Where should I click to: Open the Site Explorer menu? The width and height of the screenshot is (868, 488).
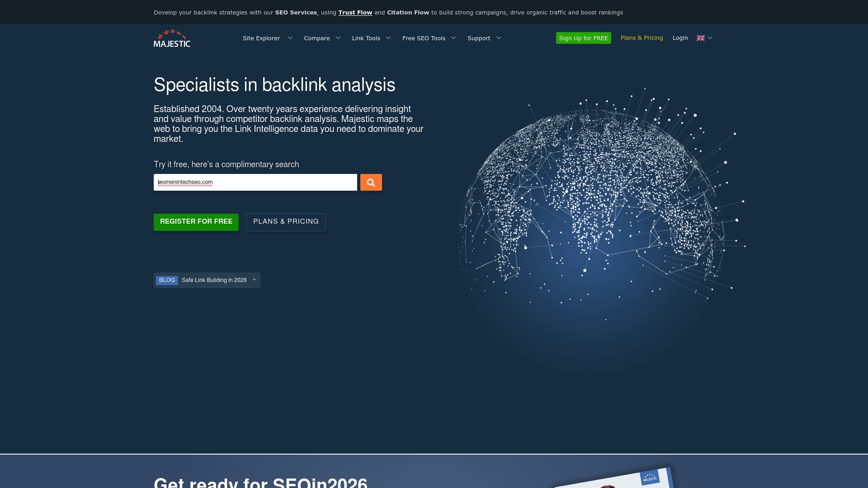261,38
